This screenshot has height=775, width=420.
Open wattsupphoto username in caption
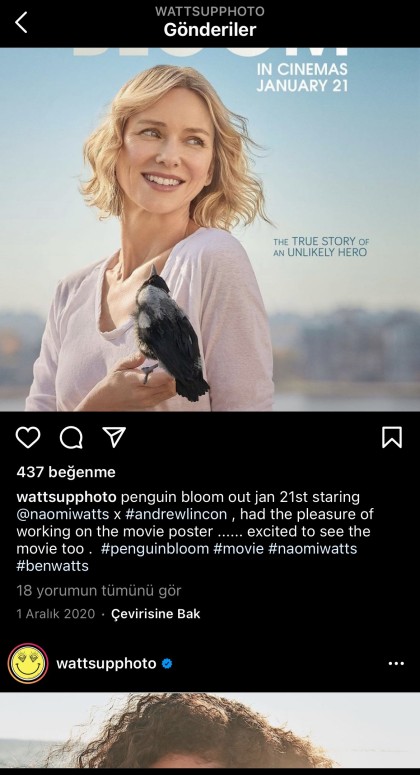click(66, 497)
